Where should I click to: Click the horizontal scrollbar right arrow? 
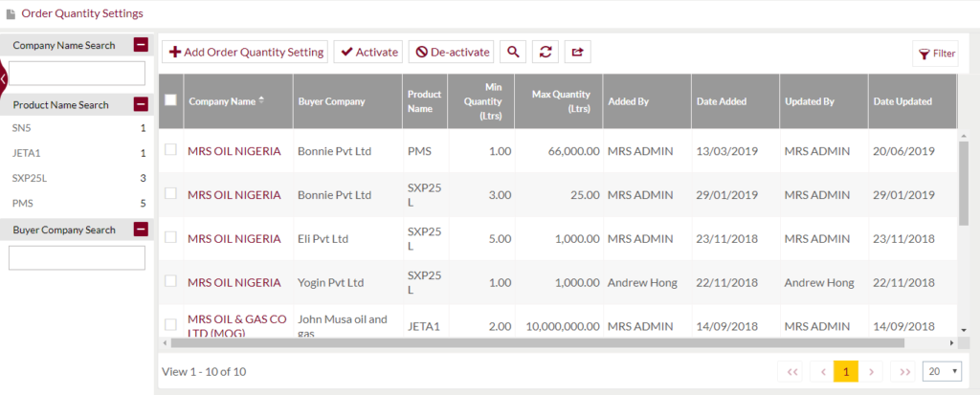(x=952, y=342)
